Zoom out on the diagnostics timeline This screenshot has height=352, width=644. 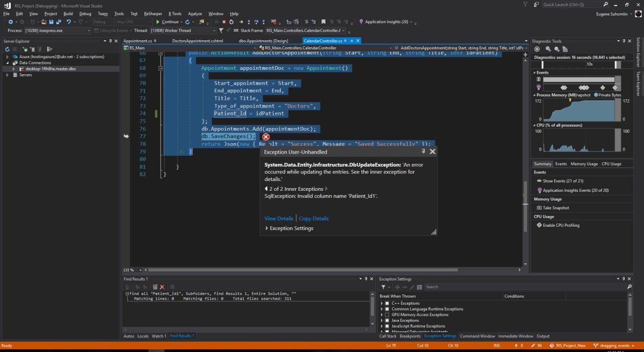556,49
